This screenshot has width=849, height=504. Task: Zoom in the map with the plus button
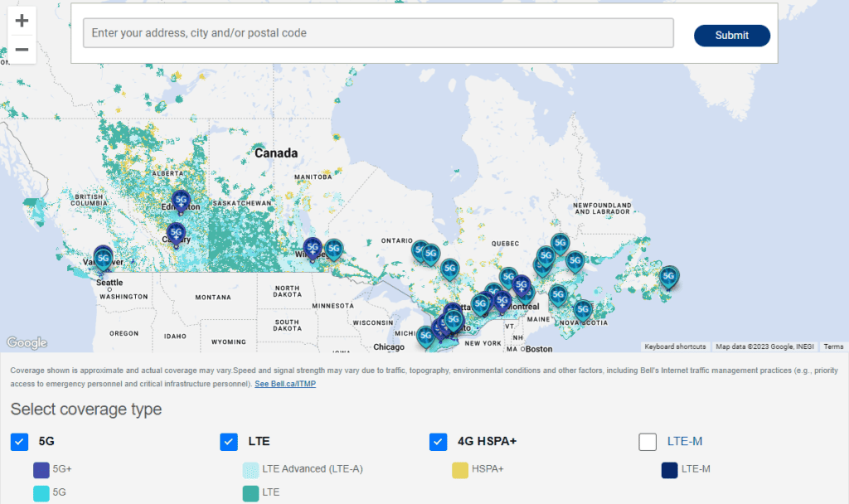[22, 21]
